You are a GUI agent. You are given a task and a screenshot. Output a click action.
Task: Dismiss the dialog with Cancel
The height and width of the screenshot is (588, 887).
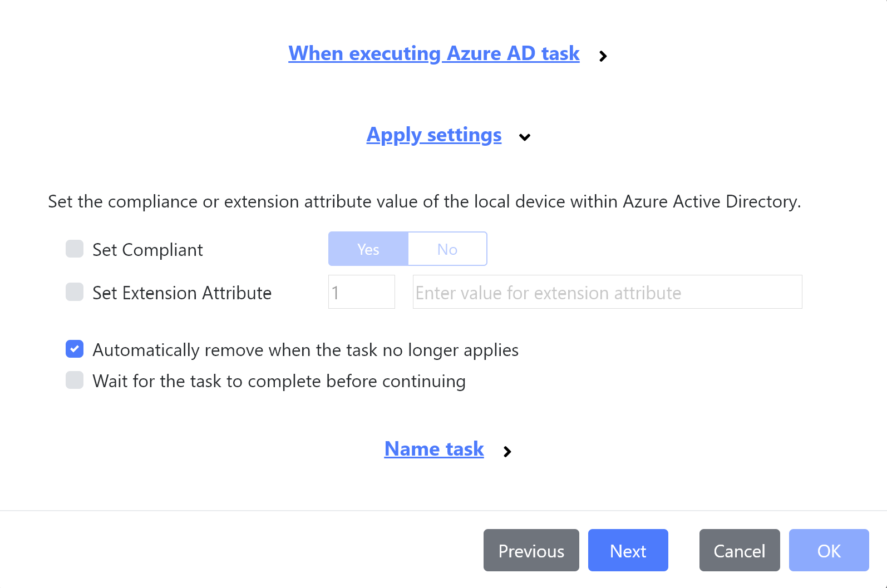[740, 550]
